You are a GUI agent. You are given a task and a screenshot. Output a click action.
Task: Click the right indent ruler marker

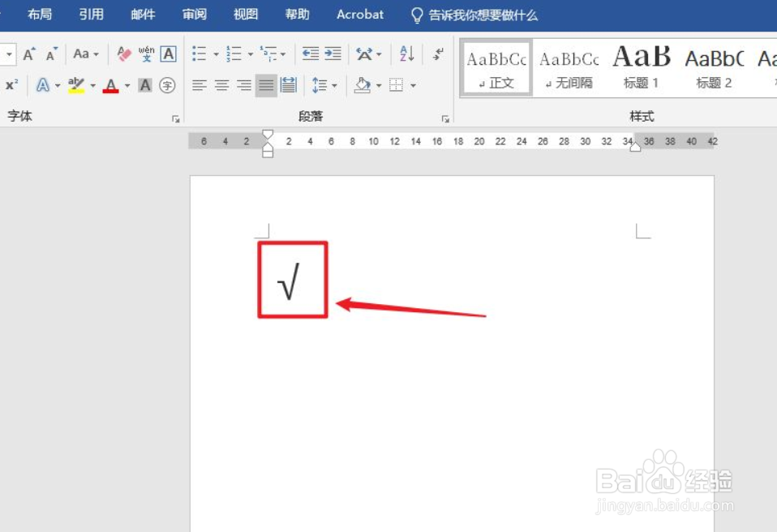click(x=635, y=146)
